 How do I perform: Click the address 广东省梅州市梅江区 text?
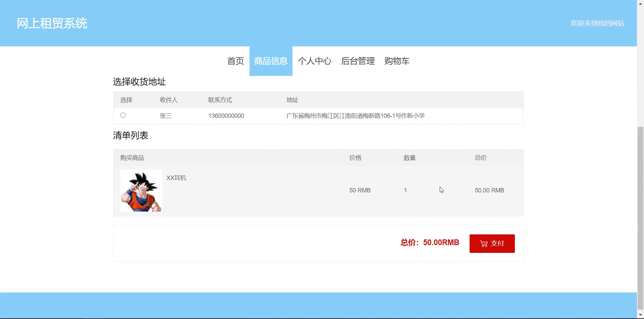tap(356, 116)
